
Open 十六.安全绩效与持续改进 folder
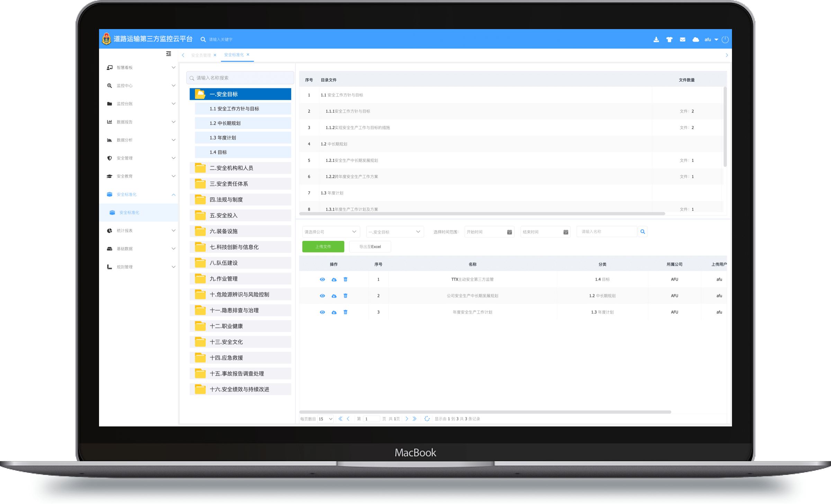[x=240, y=389]
